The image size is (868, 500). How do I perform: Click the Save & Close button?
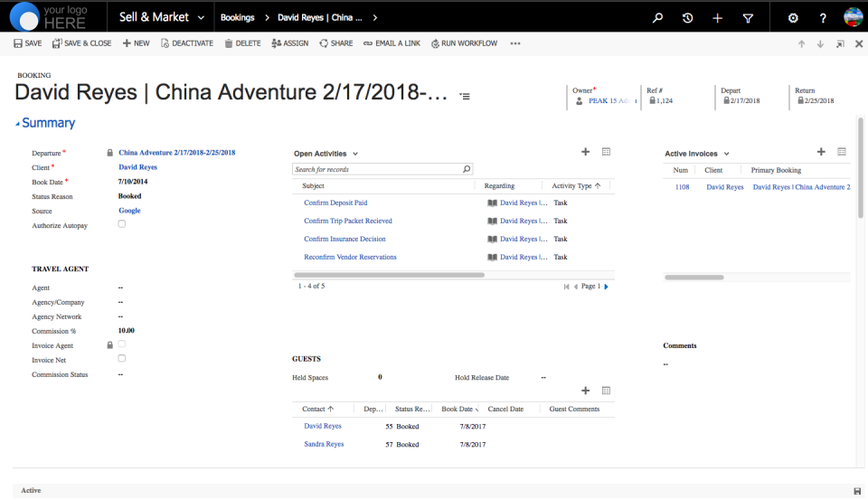tap(82, 43)
